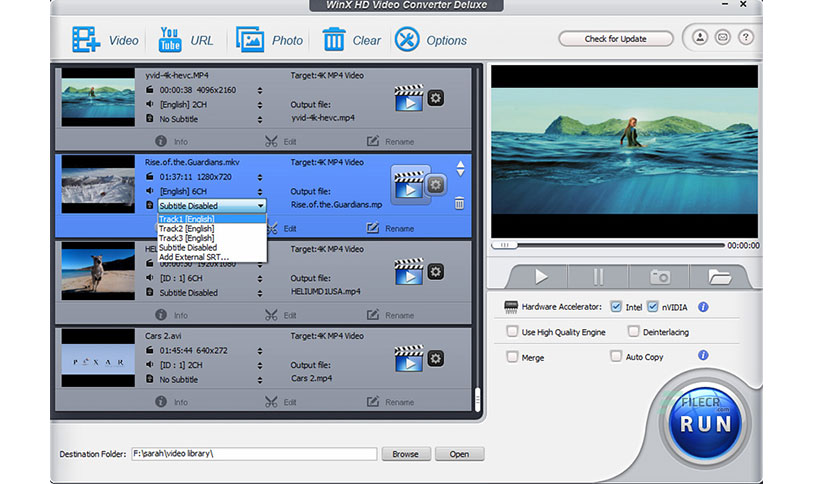Open gear settings for HELIUMD1USA item
836x484 pixels.
[436, 271]
